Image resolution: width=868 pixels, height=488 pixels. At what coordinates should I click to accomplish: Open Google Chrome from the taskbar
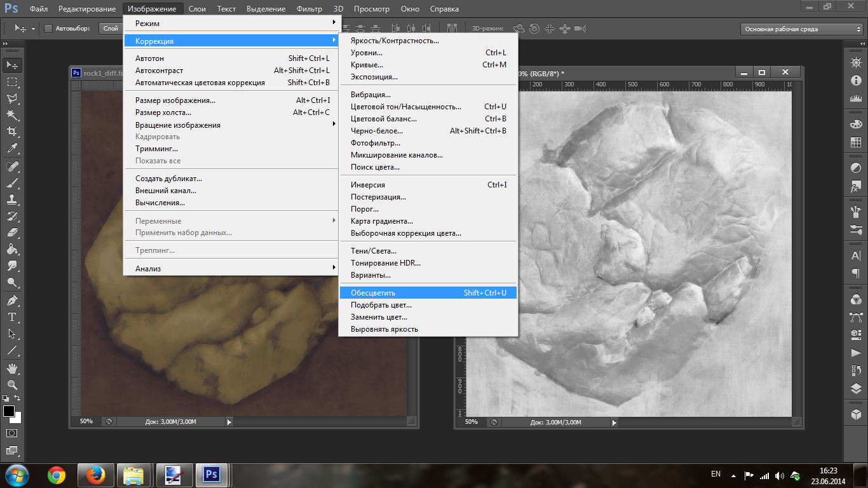(x=57, y=475)
